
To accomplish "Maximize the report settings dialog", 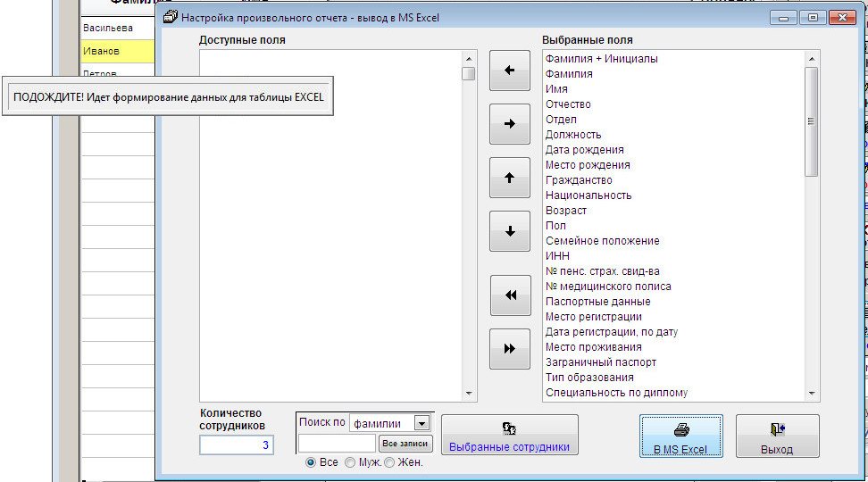I will [x=813, y=18].
